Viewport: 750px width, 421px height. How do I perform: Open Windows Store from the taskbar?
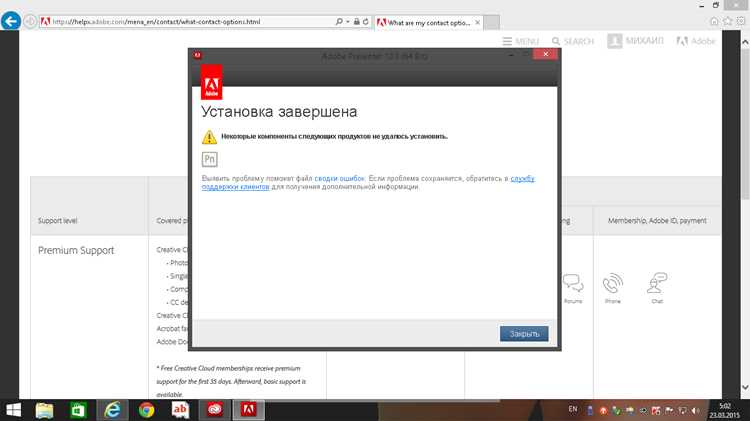coord(78,410)
